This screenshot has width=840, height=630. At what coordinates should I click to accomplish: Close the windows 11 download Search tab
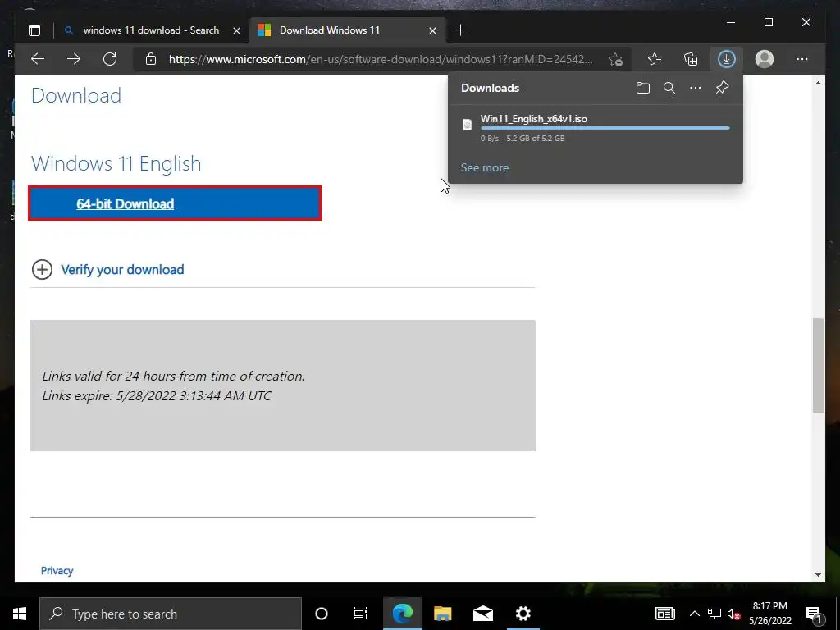coord(236,30)
